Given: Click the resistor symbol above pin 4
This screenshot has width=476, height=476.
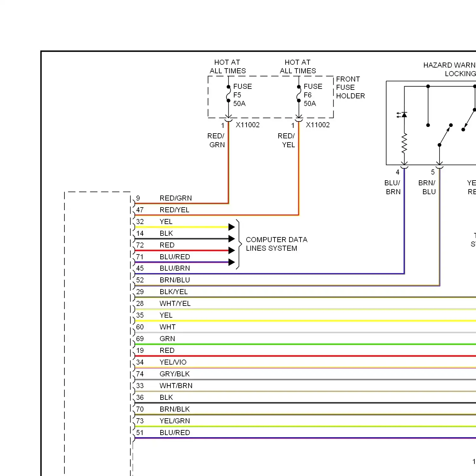Looking at the screenshot, I should [404, 143].
